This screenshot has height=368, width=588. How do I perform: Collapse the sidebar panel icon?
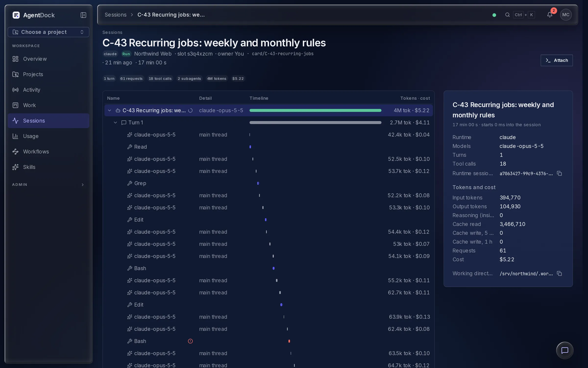(x=83, y=15)
